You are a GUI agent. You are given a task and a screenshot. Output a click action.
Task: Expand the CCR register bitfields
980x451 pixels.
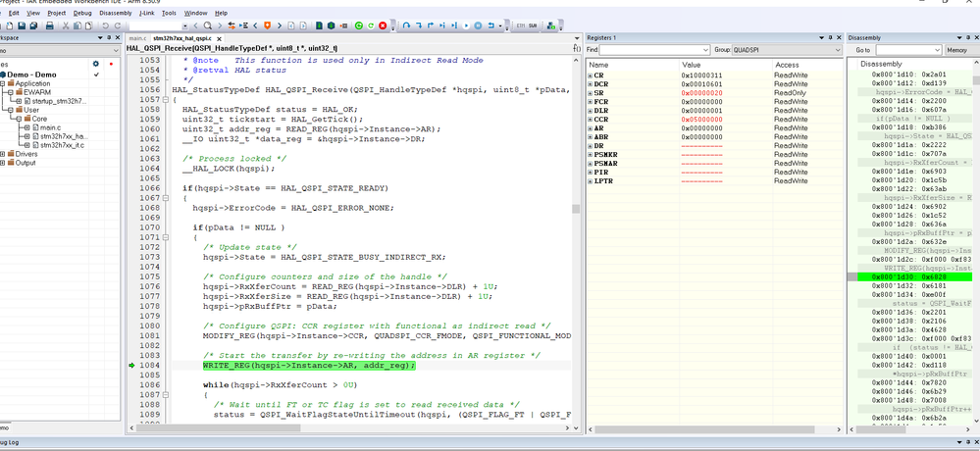[591, 120]
